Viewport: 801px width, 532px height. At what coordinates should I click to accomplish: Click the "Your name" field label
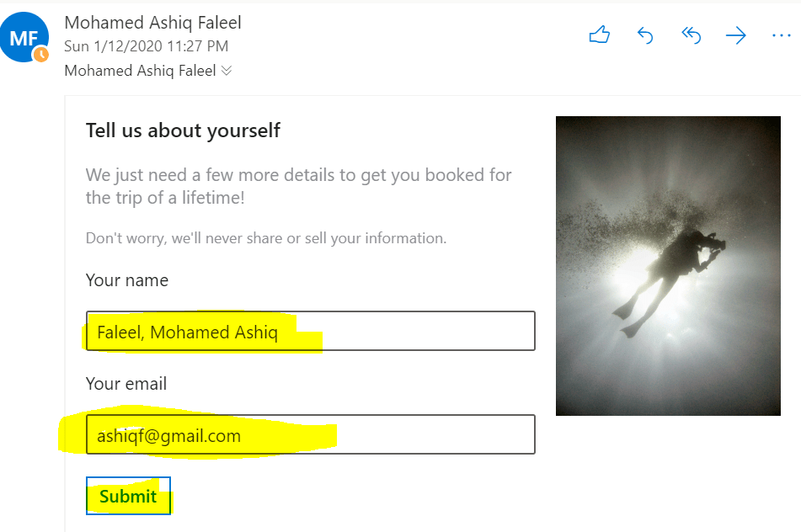[127, 280]
